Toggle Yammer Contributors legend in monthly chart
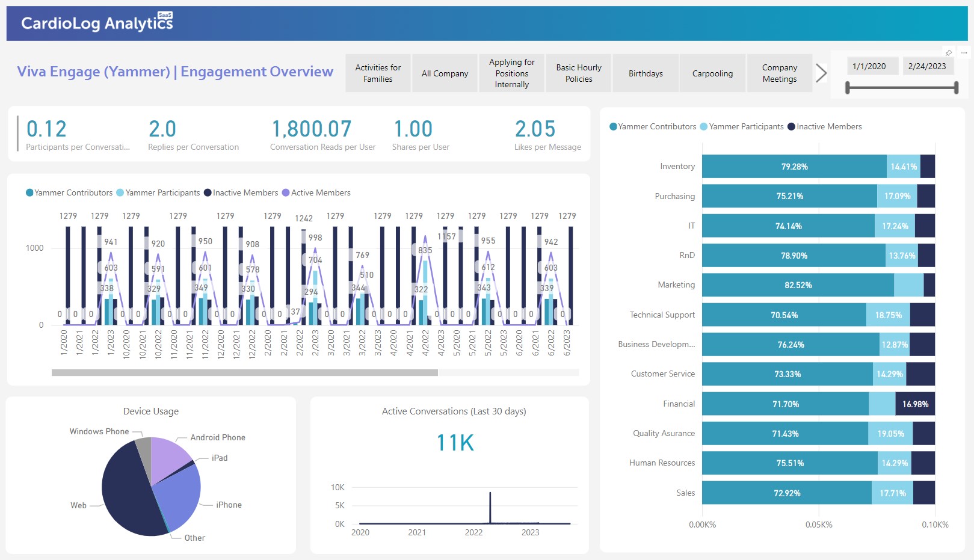 click(x=69, y=192)
